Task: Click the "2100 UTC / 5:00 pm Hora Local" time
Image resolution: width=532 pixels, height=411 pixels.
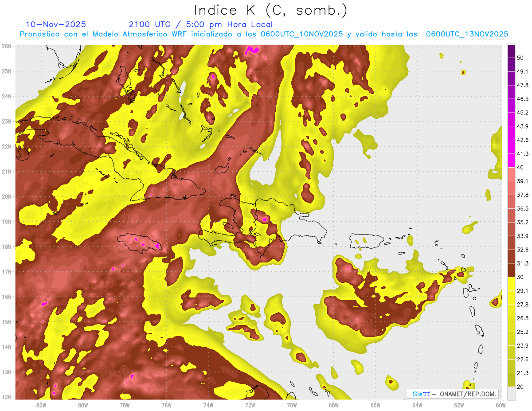Action: [201, 24]
